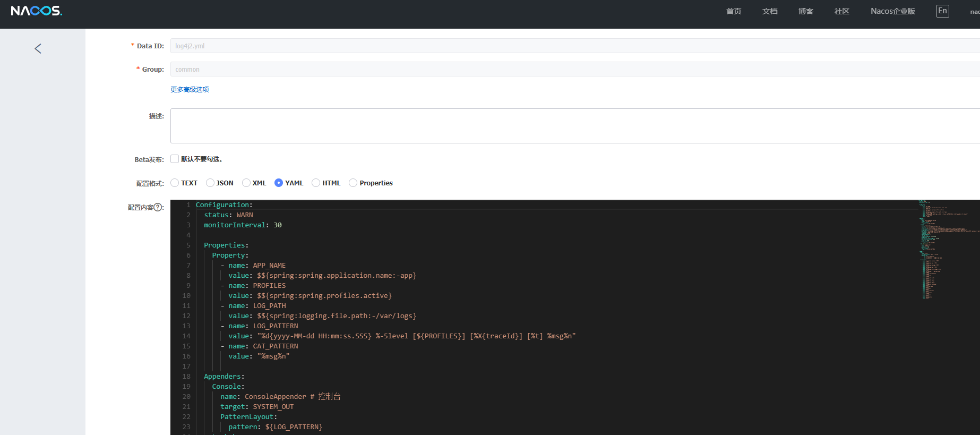The width and height of the screenshot is (980, 435).
Task: Switch language with En button
Action: [942, 11]
